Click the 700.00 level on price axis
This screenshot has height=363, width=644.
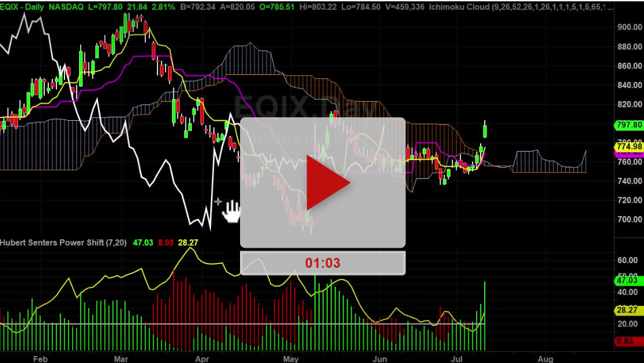[x=629, y=219]
